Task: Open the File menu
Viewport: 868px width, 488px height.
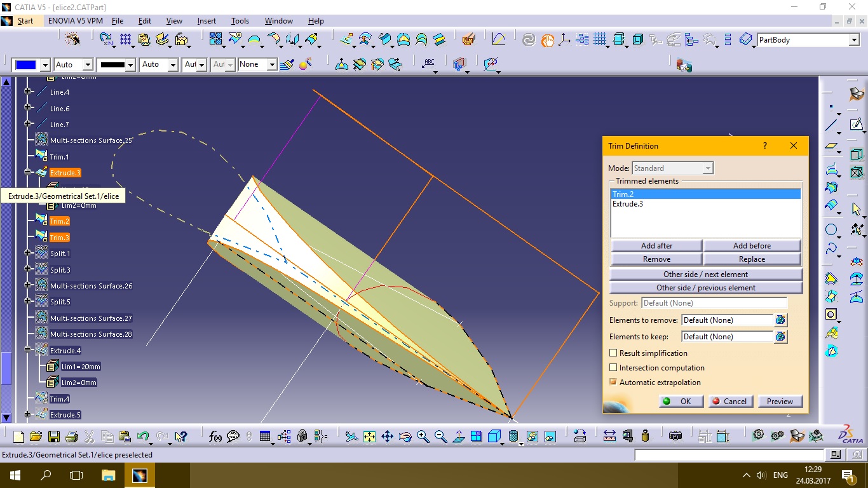Action: (118, 21)
